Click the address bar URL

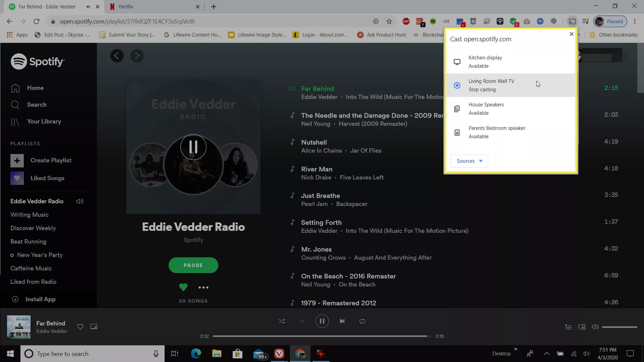(127, 21)
